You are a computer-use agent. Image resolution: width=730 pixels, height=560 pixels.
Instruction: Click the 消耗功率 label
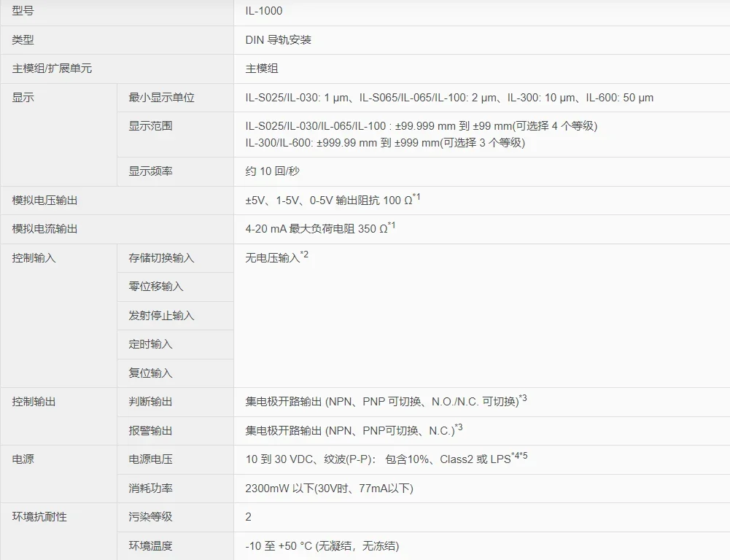point(150,489)
